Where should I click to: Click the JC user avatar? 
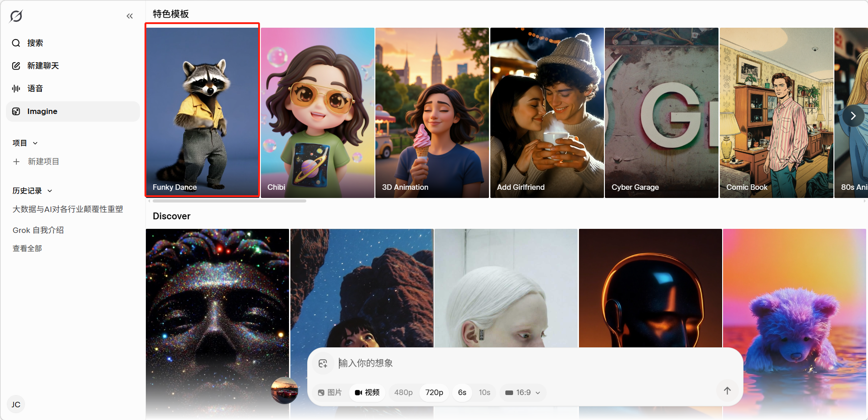(16, 405)
